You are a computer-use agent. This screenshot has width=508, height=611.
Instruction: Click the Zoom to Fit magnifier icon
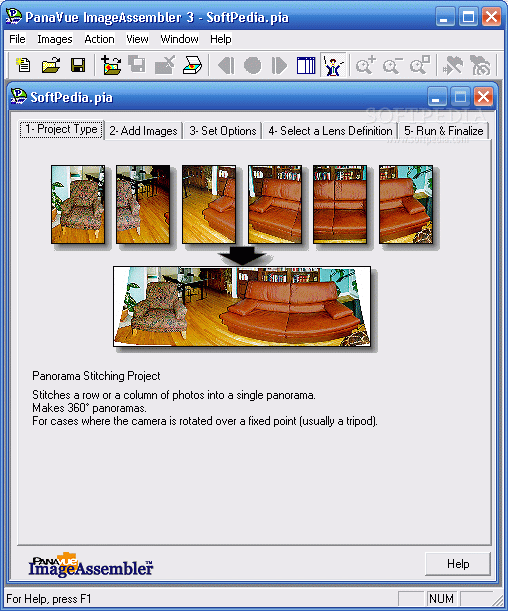(420, 65)
